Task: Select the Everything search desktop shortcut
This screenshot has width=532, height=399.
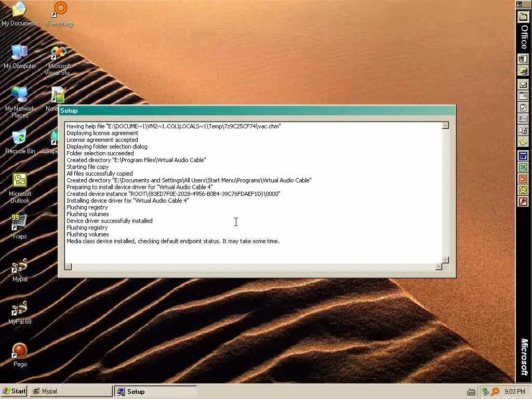Action: 59,14
